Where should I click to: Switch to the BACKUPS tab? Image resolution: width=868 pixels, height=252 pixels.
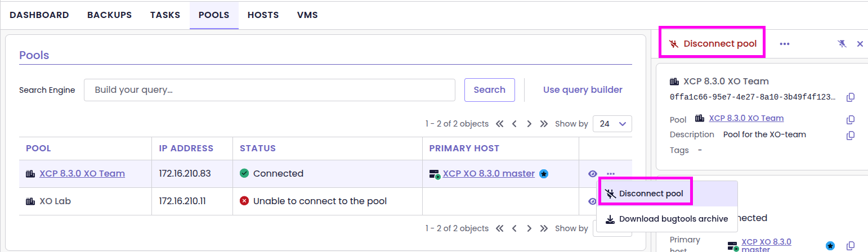click(109, 15)
